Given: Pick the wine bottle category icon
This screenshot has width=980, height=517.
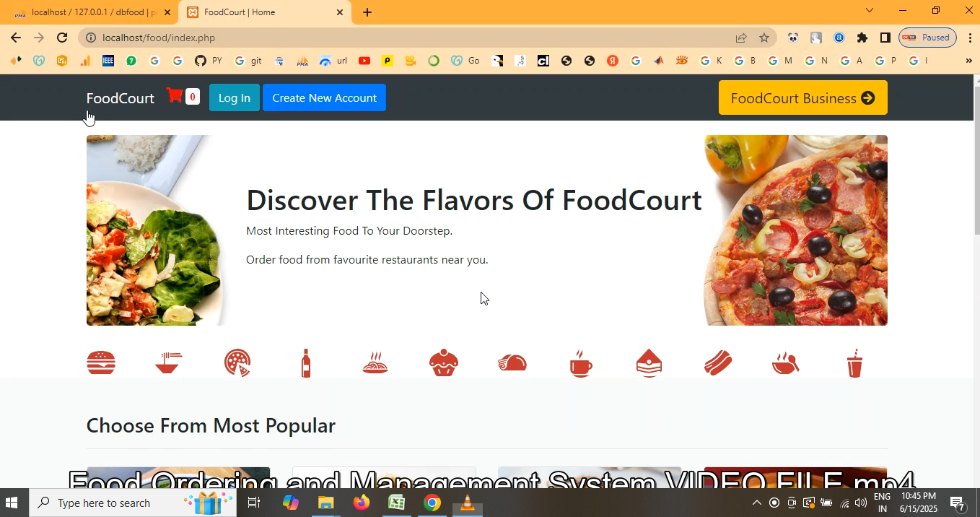Looking at the screenshot, I should pyautogui.click(x=306, y=362).
